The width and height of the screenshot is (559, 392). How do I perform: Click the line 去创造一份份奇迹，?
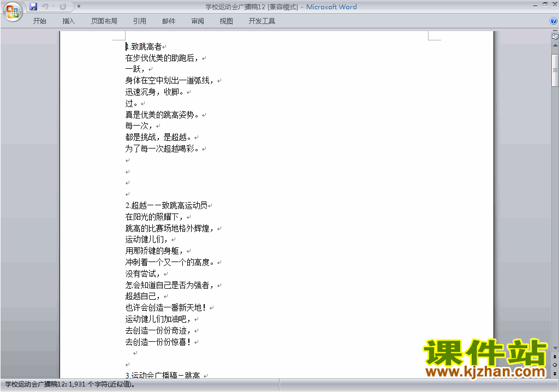158,330
